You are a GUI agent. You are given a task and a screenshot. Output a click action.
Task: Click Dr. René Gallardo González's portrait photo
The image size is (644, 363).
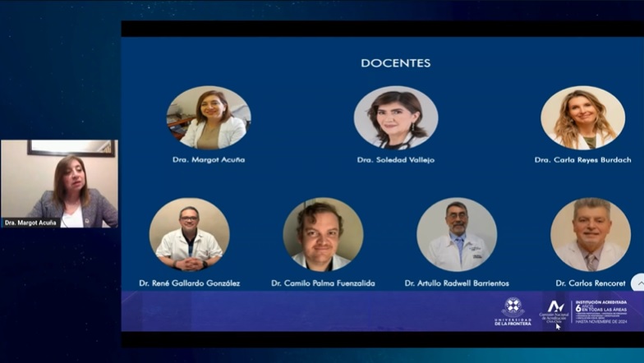pyautogui.click(x=190, y=235)
